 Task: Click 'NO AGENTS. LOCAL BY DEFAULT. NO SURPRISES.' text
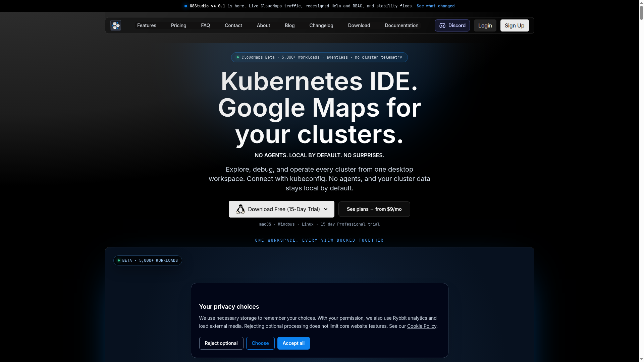[x=319, y=155]
